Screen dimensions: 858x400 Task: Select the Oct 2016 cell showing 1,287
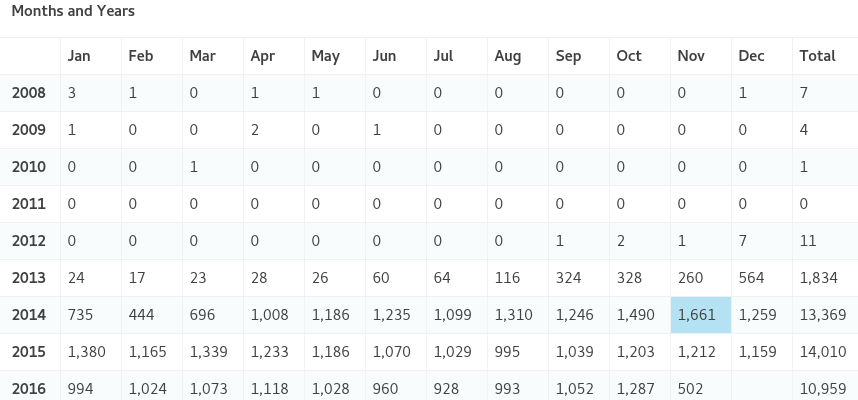(x=634, y=389)
